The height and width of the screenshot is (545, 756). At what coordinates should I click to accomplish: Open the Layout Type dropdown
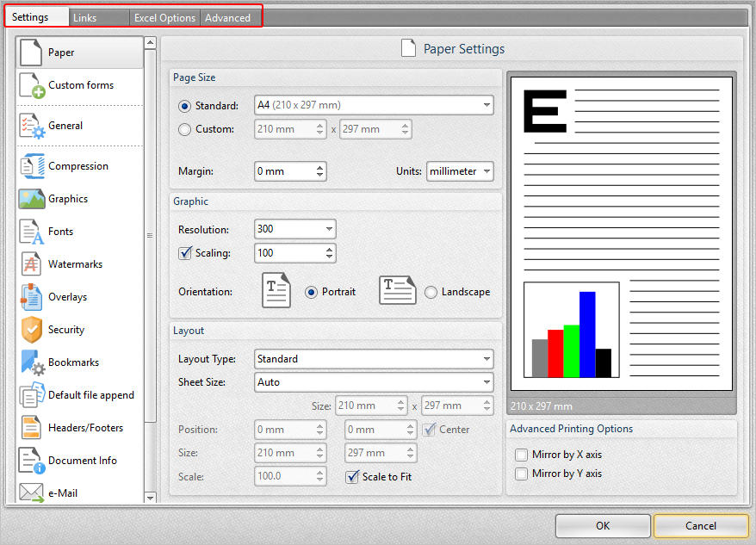point(374,359)
